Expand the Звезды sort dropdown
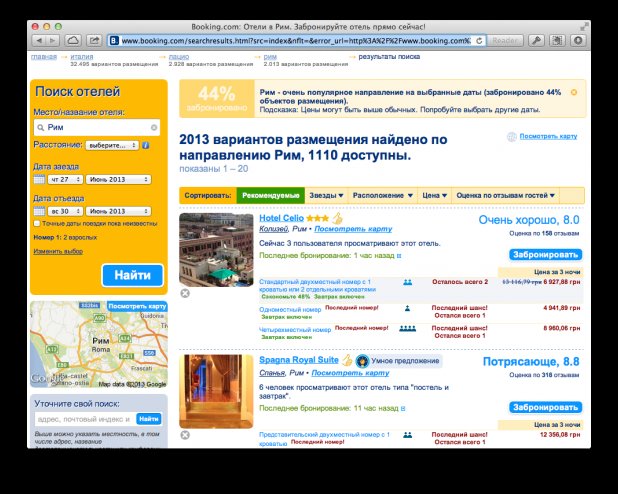The image size is (618, 494). [x=325, y=196]
